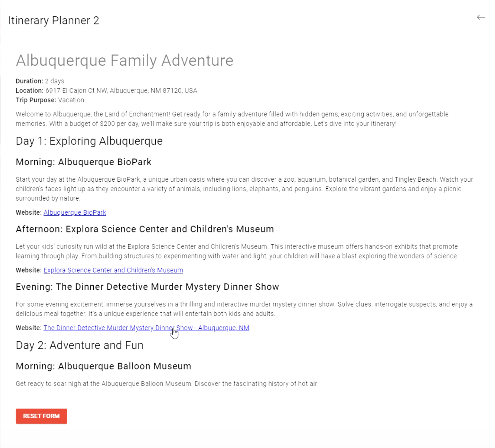
Task: Open the Explora Science Center website link
Action: pos(113,270)
